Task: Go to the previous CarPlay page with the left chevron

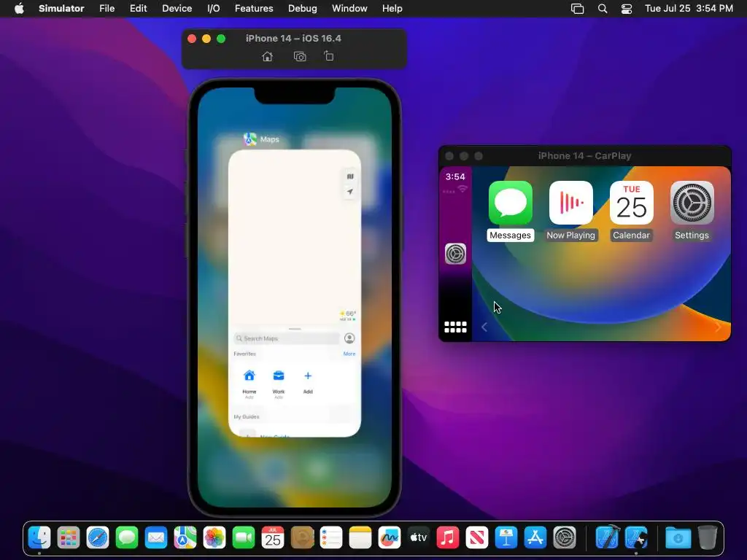Action: [484, 327]
